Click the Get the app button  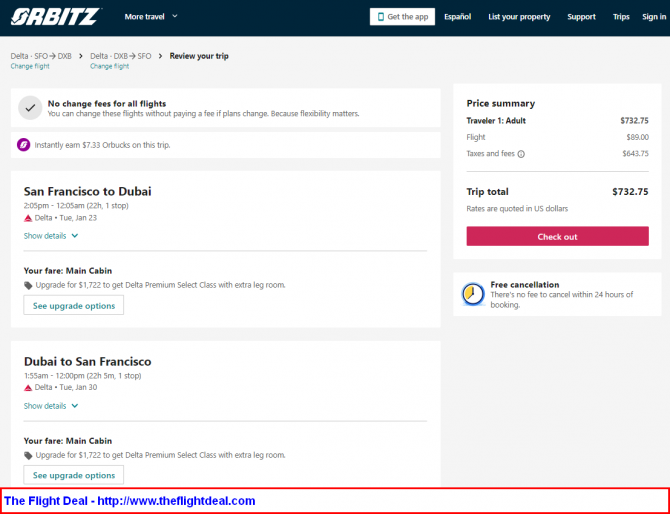(x=402, y=17)
